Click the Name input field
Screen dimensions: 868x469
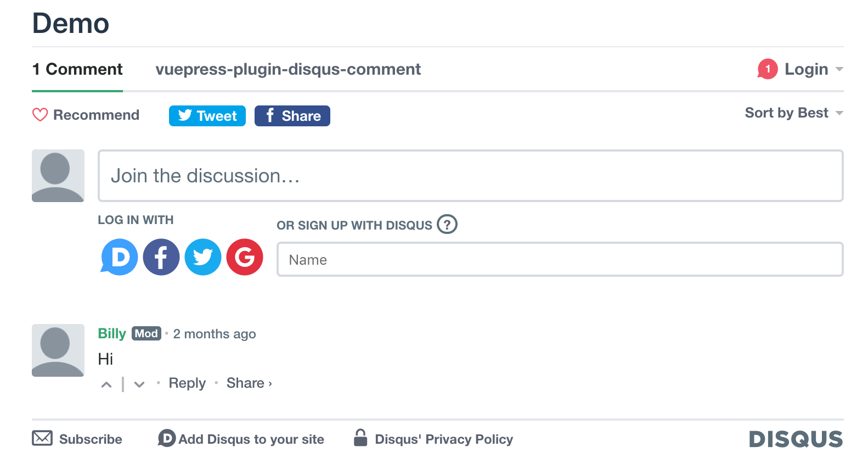[x=560, y=260]
